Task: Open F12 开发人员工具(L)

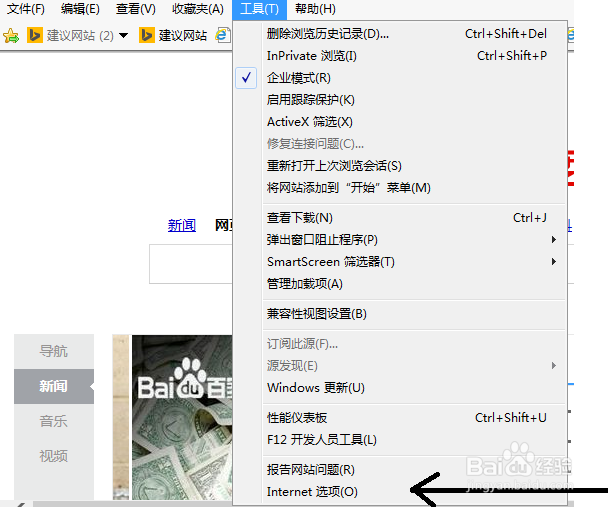Action: 400,440
